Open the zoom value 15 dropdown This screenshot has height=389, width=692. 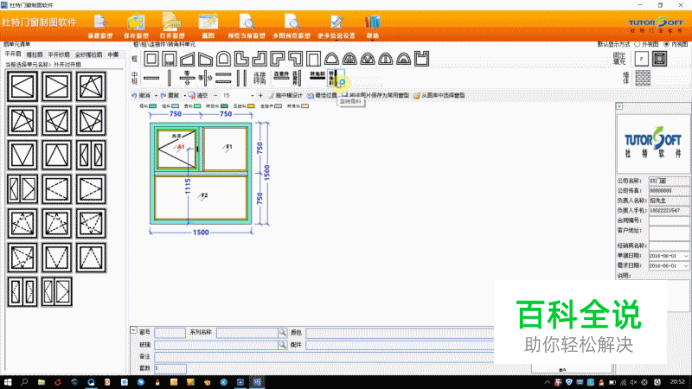(x=252, y=95)
